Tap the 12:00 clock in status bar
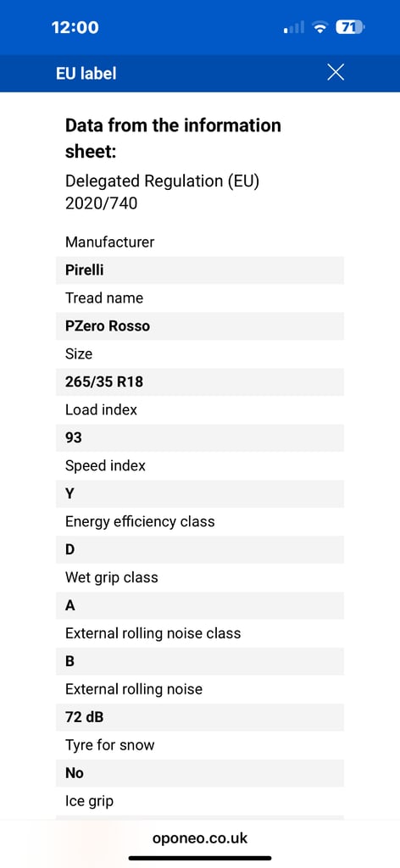 pyautogui.click(x=75, y=27)
